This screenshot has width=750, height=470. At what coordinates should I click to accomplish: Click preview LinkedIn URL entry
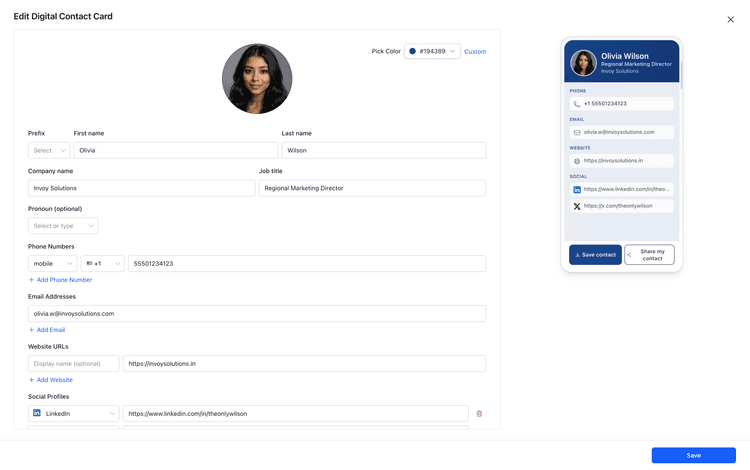[622, 189]
